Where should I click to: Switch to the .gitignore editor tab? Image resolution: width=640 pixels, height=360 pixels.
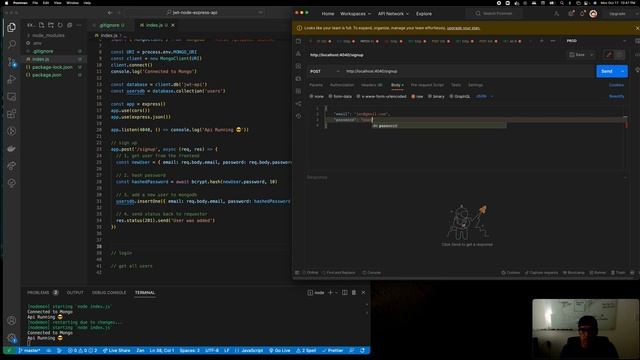coord(110,25)
